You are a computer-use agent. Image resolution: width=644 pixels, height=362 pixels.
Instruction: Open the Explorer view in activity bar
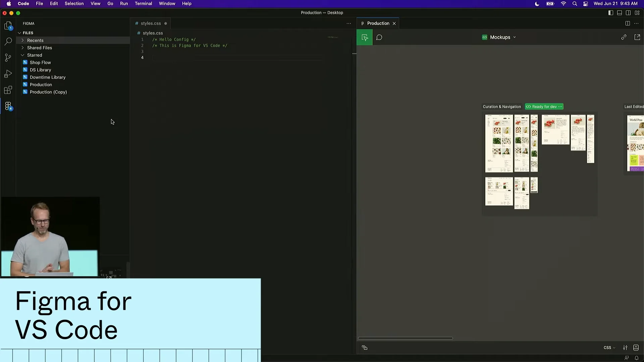tap(8, 26)
